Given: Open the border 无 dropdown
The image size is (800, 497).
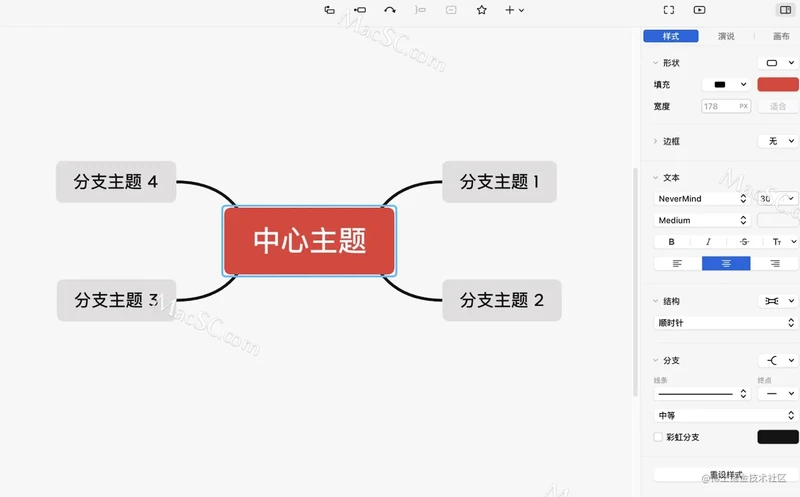Looking at the screenshot, I should [x=779, y=141].
